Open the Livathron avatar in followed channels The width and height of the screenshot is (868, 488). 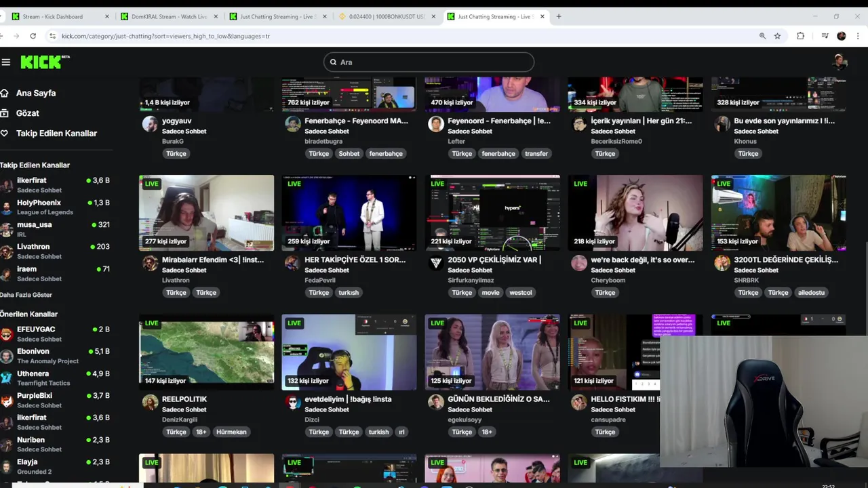pos(6,251)
